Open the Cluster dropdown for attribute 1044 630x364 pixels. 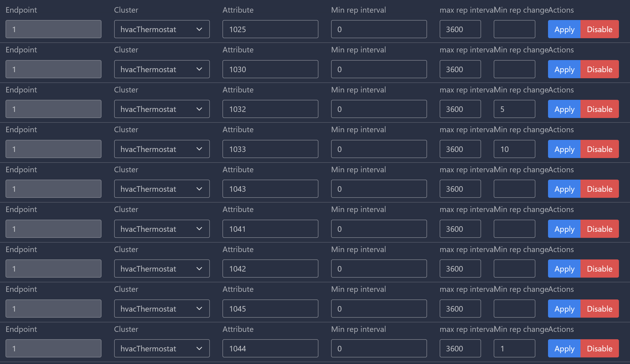pos(162,348)
